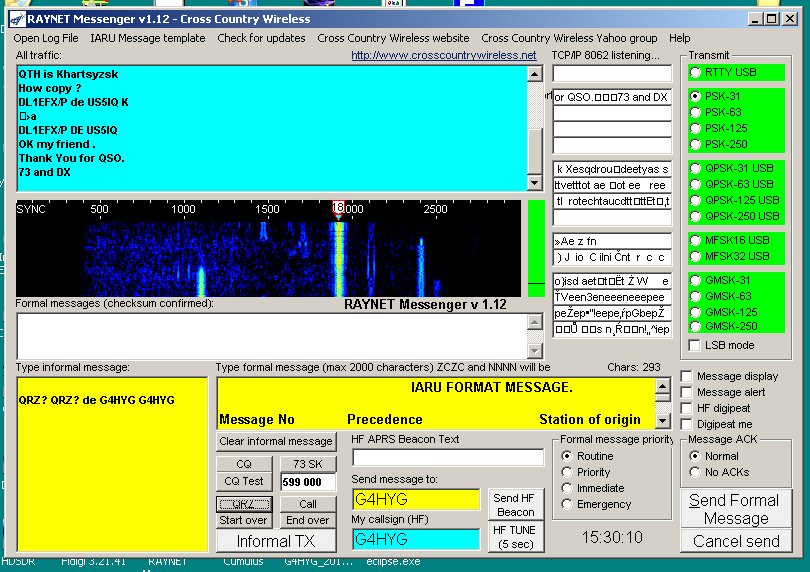Choose Emergency formal message priority
This screenshot has height=572, width=810.
click(x=567, y=504)
